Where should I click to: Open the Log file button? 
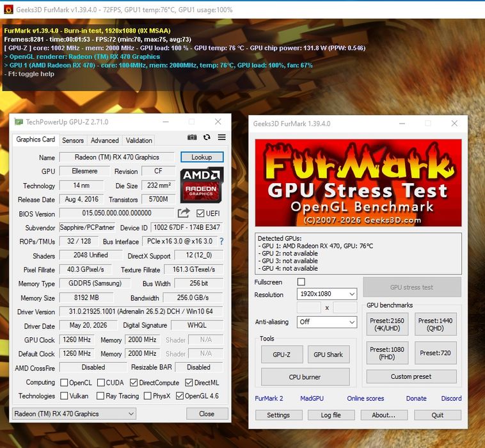click(331, 415)
